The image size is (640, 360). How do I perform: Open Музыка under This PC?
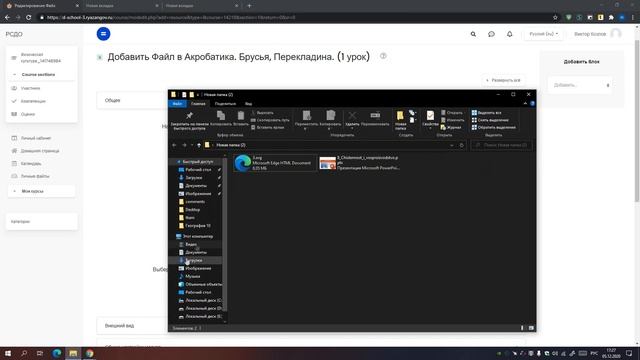192,276
